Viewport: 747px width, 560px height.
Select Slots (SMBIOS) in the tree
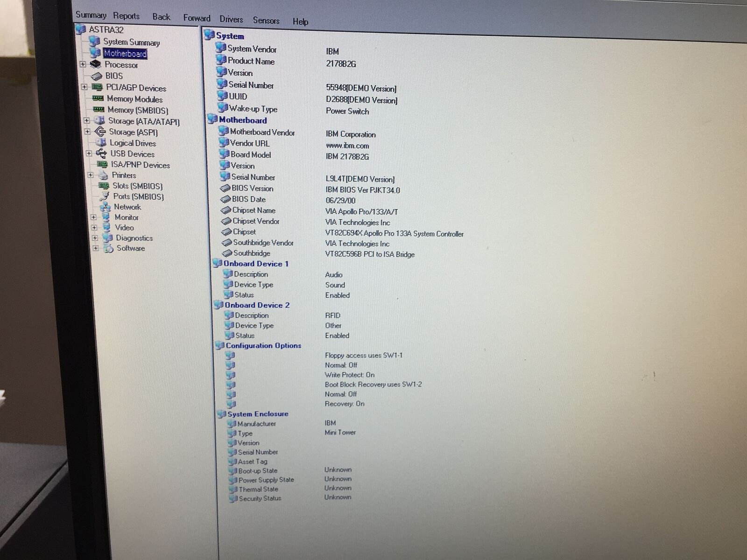[x=137, y=186]
